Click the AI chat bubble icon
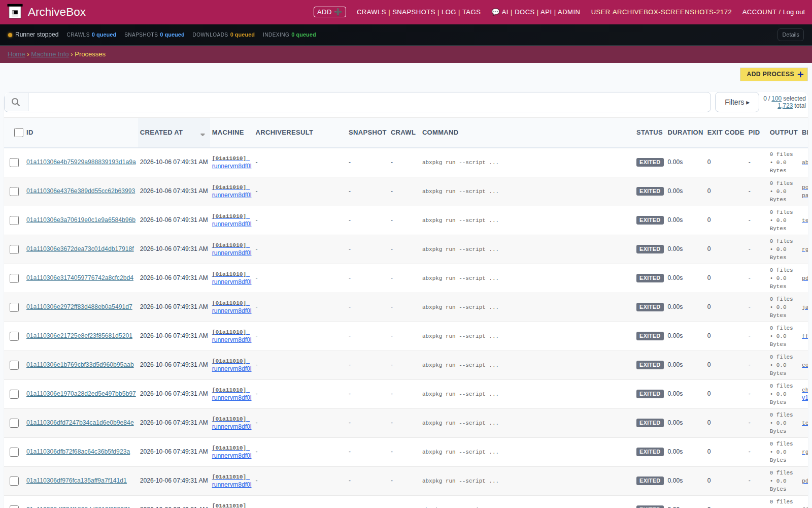 coord(495,12)
